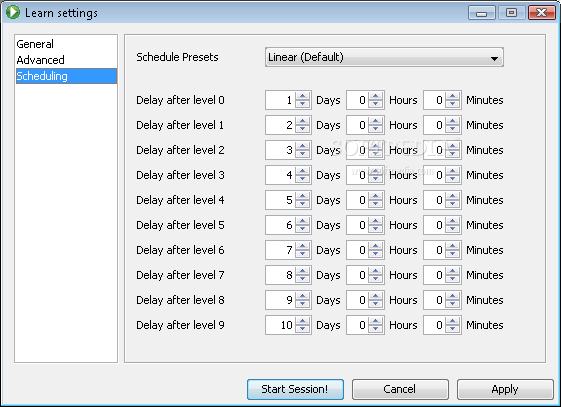Increase Minutes for Delay after level 4
This screenshot has height=407, width=561.
[x=453, y=196]
